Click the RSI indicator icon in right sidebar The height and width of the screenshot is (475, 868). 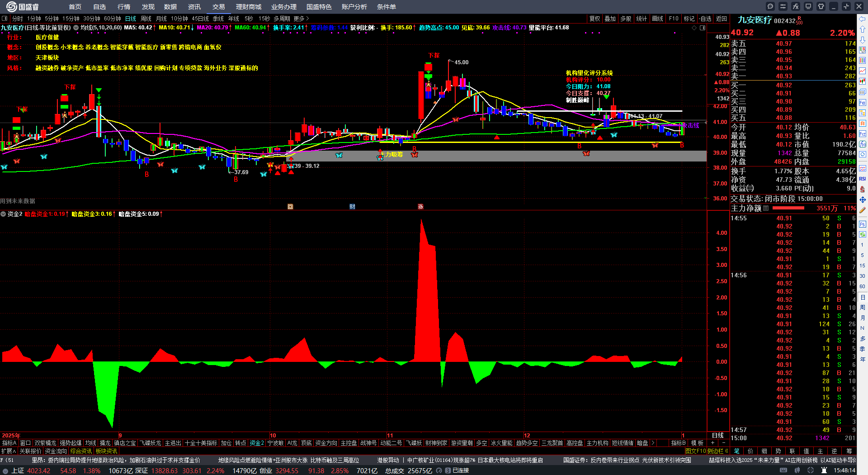point(863,179)
